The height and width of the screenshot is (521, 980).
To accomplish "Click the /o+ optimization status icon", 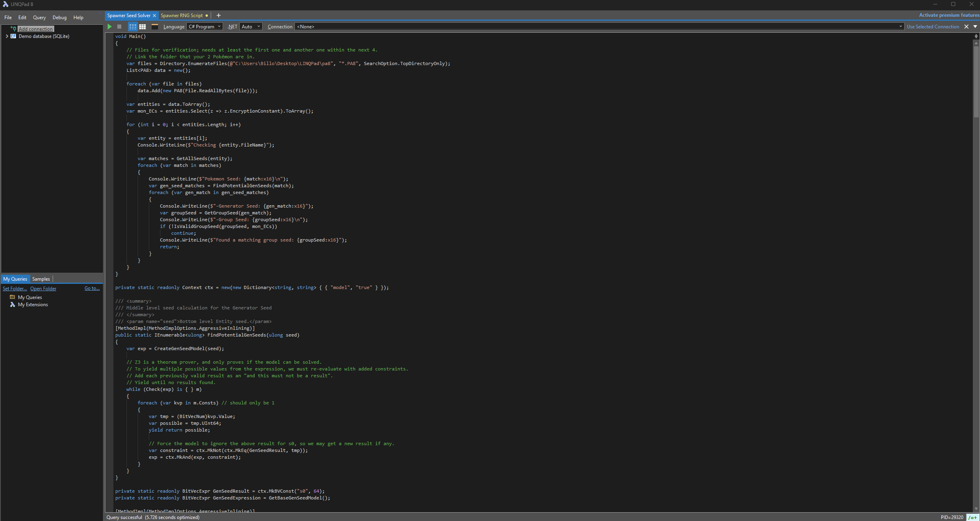I will coord(972,517).
